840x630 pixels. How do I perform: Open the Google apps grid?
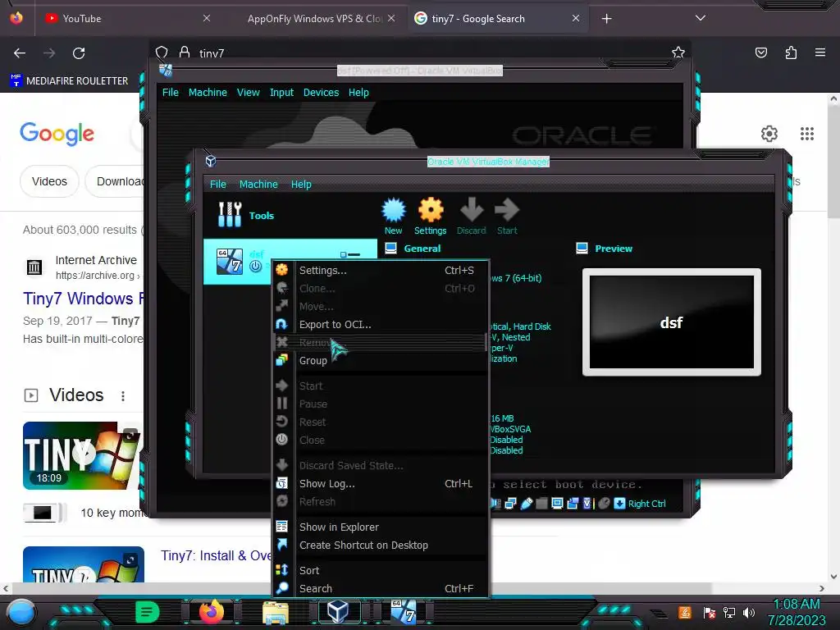point(807,134)
